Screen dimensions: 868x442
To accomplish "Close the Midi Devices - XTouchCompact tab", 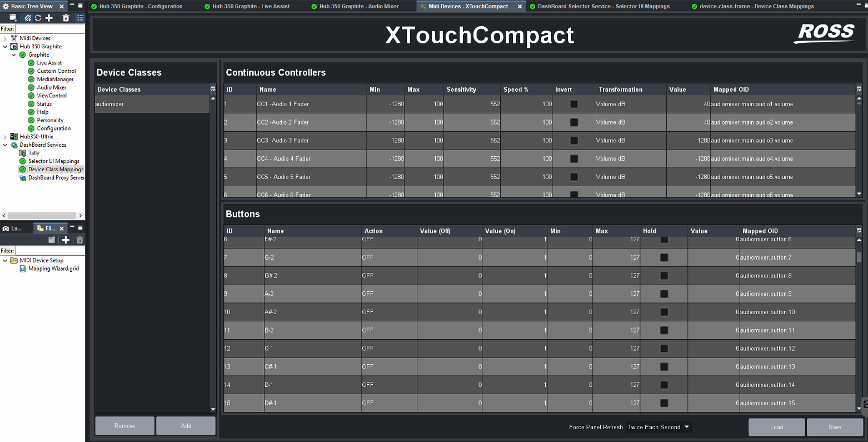I will (x=520, y=7).
